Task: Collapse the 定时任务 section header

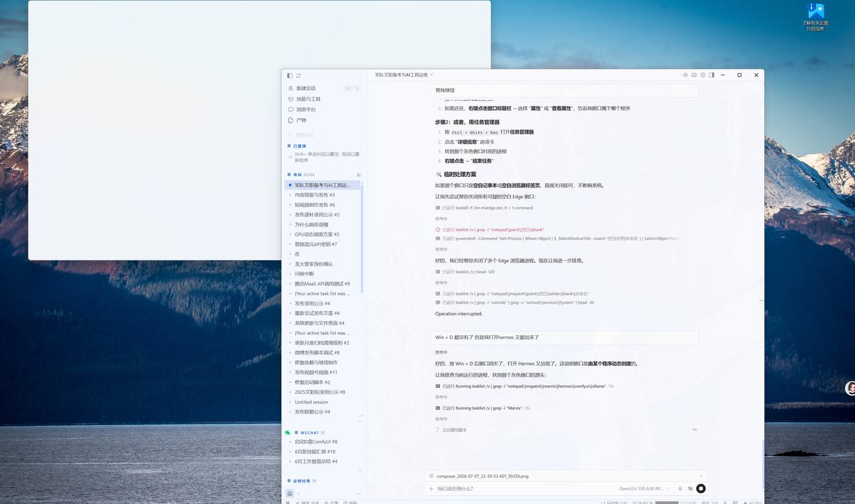Action: tap(302, 481)
